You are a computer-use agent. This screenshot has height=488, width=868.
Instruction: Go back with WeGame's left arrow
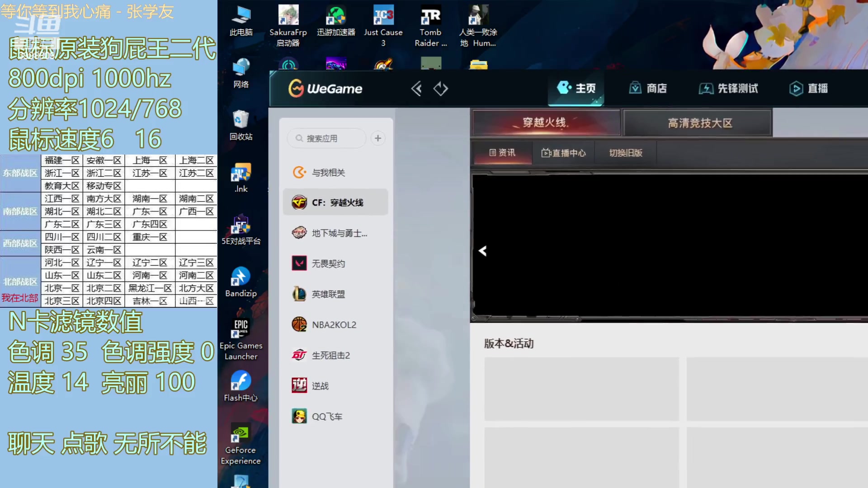416,89
